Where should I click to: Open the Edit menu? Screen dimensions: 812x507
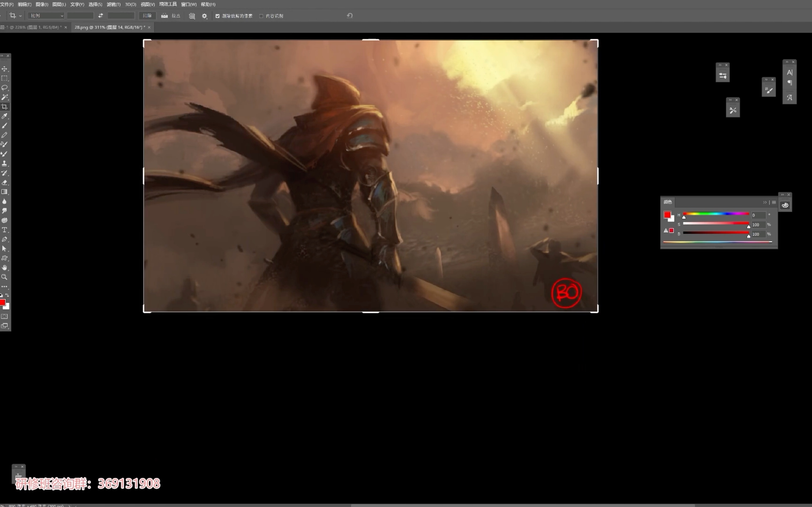[24, 4]
